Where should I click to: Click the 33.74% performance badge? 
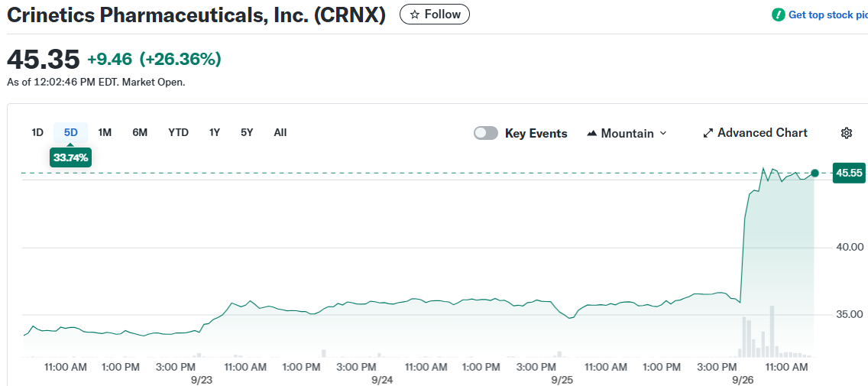[71, 157]
